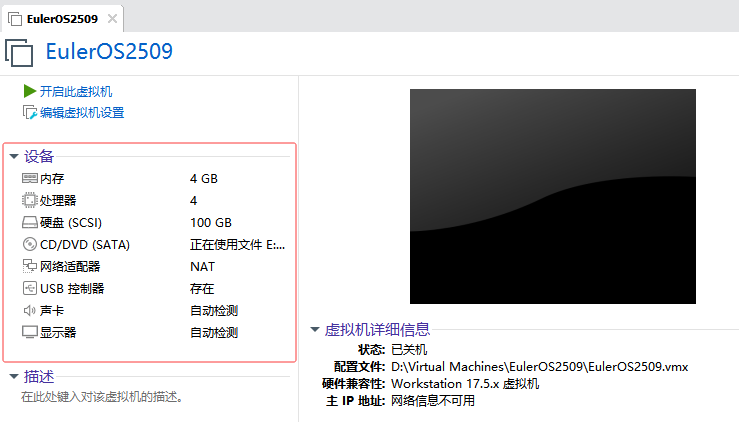Click the 描述 section heading
This screenshot has height=422, width=739.
(39, 376)
